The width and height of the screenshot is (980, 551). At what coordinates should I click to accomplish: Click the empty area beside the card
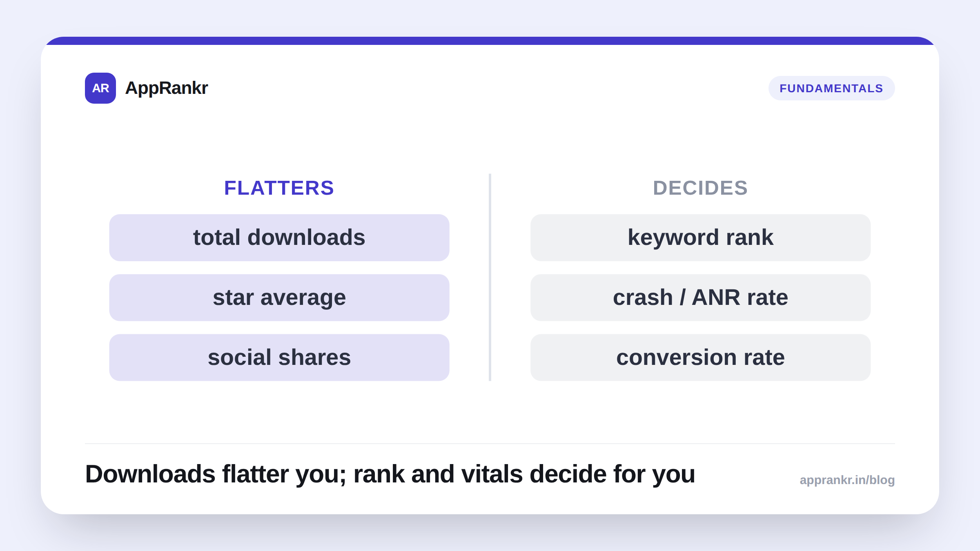(20, 275)
